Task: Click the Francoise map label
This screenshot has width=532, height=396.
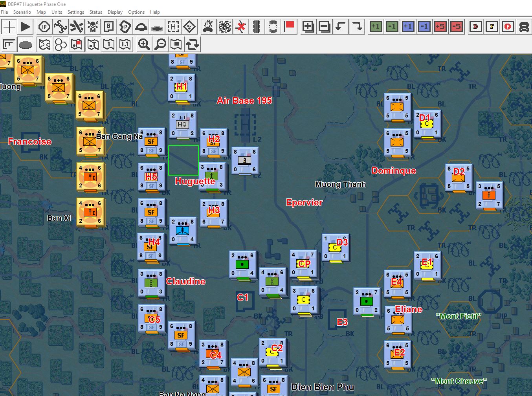Action: (30, 141)
